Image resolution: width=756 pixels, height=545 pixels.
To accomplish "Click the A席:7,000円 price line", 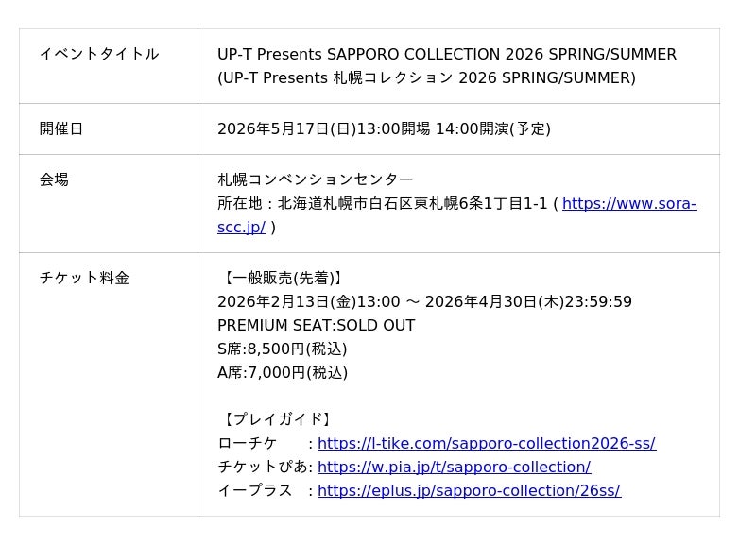I will 282,373.
